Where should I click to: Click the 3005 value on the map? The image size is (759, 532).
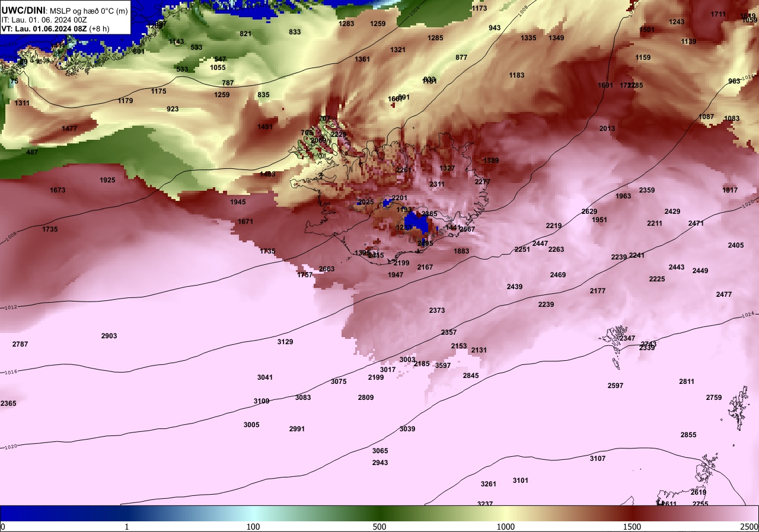(x=251, y=425)
